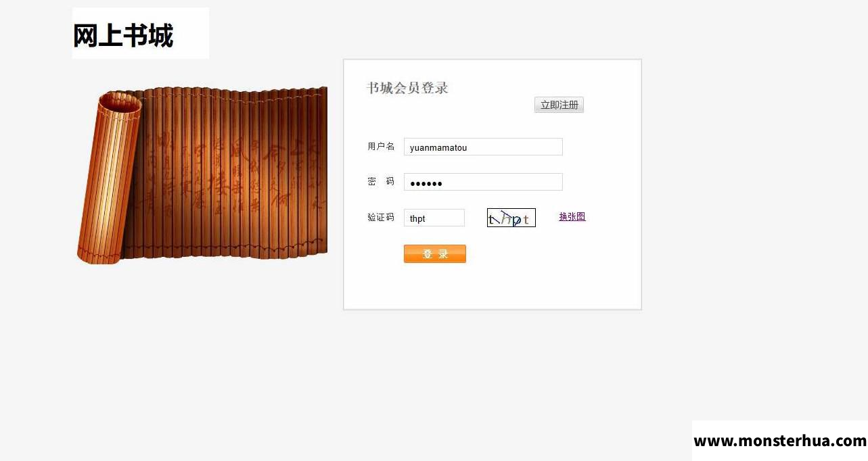Screen dimensions: 868x461
Task: Focus the 密码 password input field
Action: point(483,182)
